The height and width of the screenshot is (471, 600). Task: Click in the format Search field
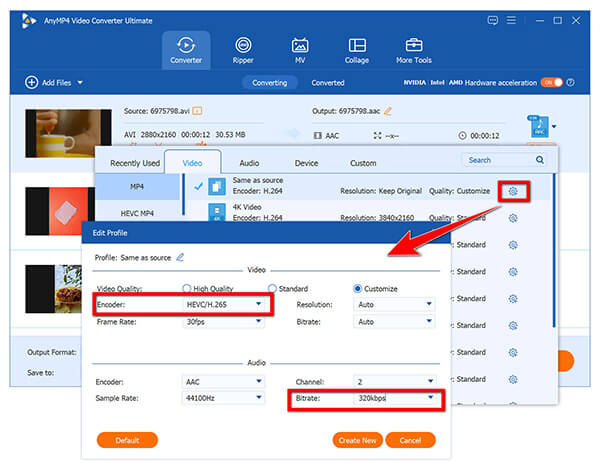click(499, 160)
